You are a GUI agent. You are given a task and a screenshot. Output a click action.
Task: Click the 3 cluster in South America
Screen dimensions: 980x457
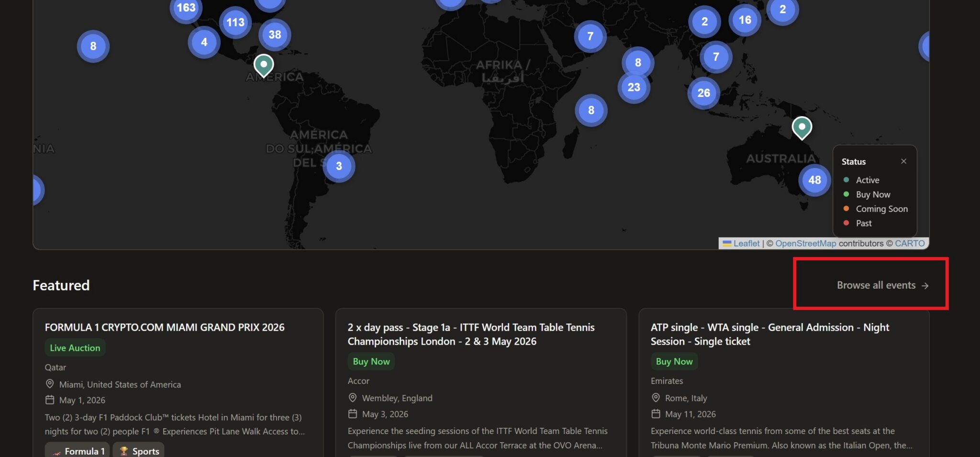click(x=339, y=166)
